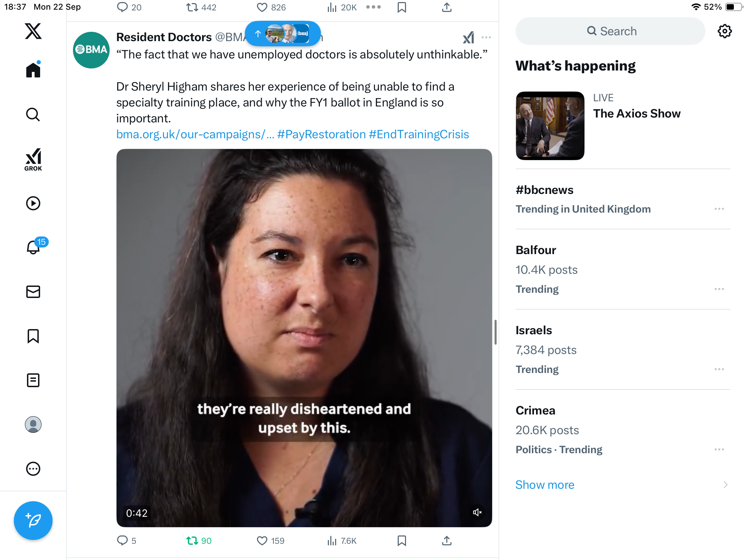Open the sidebar Bookmarks icon

pyautogui.click(x=33, y=336)
